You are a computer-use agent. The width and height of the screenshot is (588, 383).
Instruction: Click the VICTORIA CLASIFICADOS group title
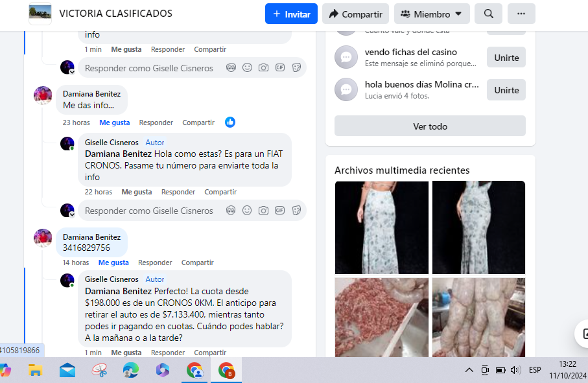115,14
